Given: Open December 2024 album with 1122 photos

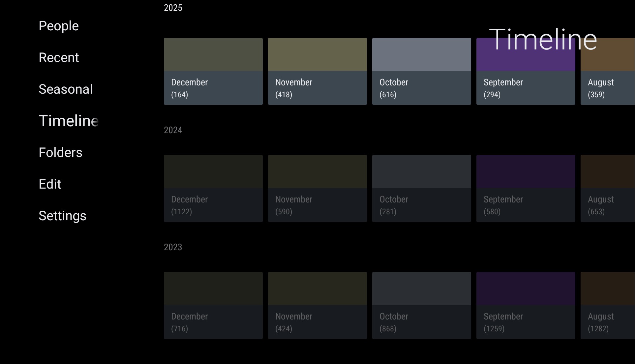Looking at the screenshot, I should (213, 189).
